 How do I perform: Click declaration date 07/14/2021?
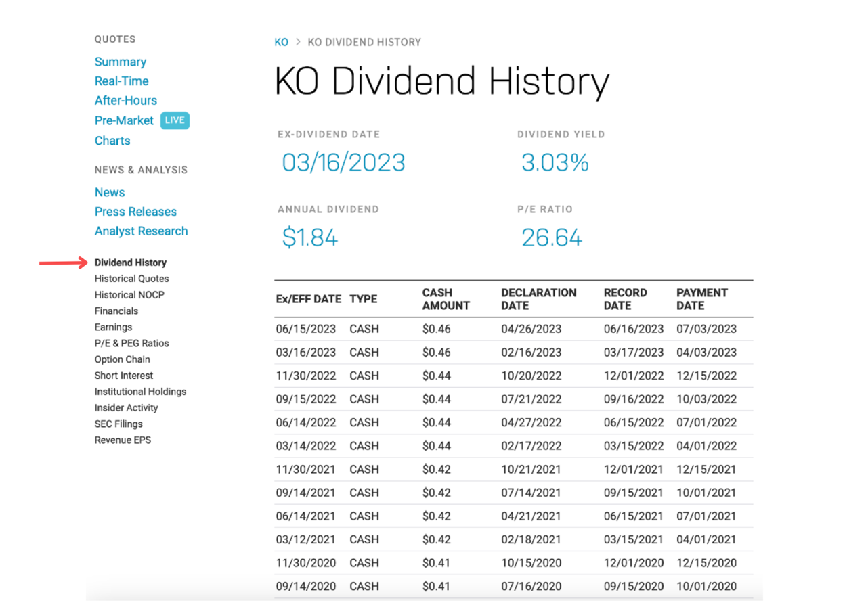531,493
